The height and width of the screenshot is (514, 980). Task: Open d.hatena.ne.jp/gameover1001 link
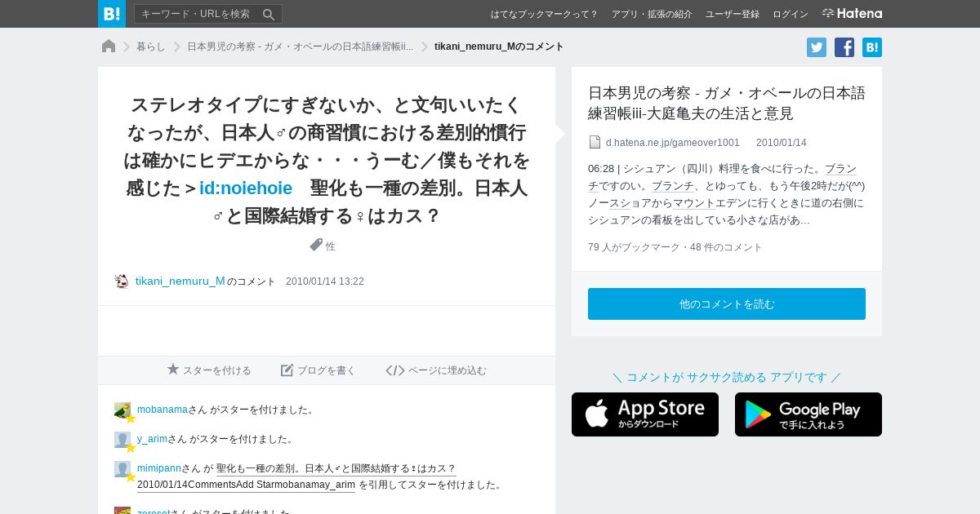pos(672,143)
